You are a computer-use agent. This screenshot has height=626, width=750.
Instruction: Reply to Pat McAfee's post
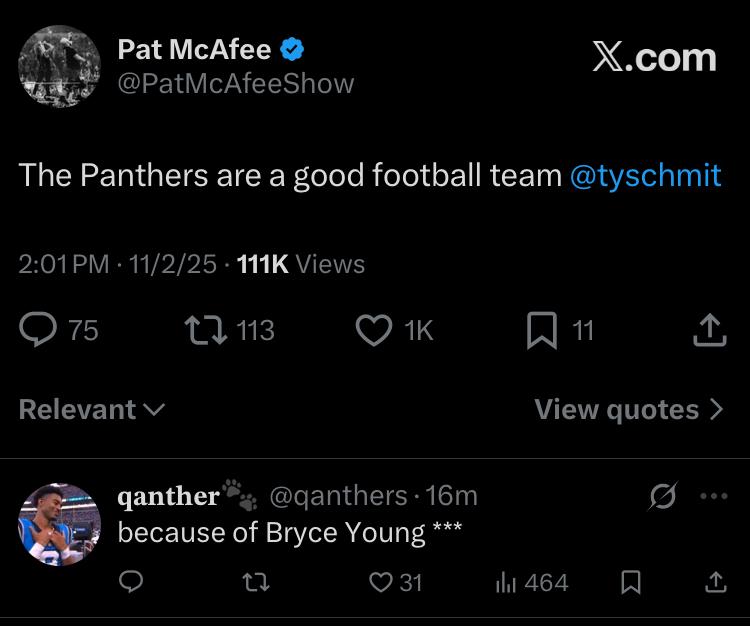[42, 329]
